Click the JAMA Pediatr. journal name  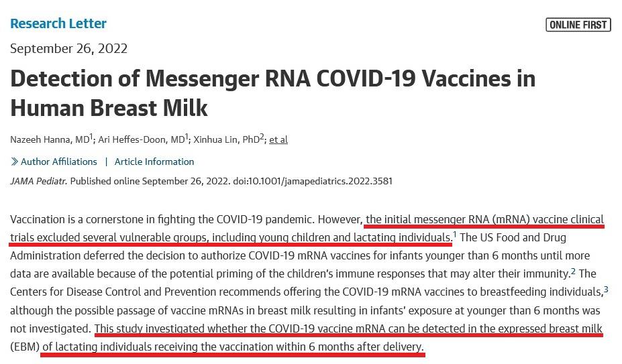coord(38,181)
